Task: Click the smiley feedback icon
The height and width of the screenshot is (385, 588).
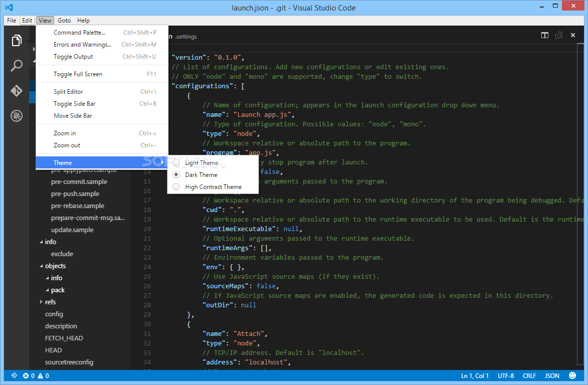Action: coord(572,375)
